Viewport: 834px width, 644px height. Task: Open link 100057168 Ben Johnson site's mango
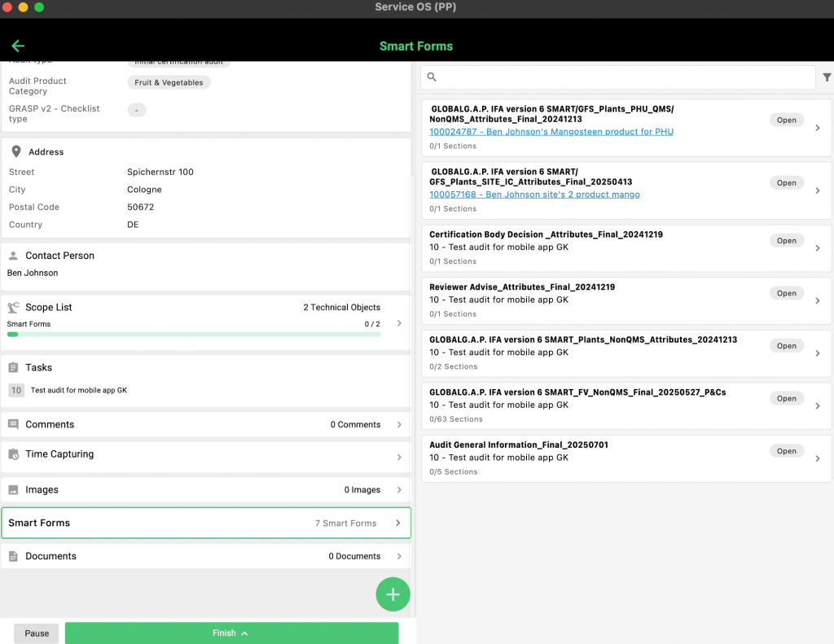[x=534, y=195]
